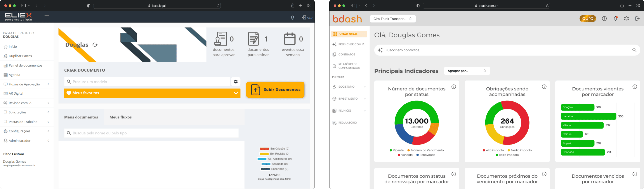Open Preencher com IA in bdash sidebar
The image size is (644, 189).
point(349,44)
